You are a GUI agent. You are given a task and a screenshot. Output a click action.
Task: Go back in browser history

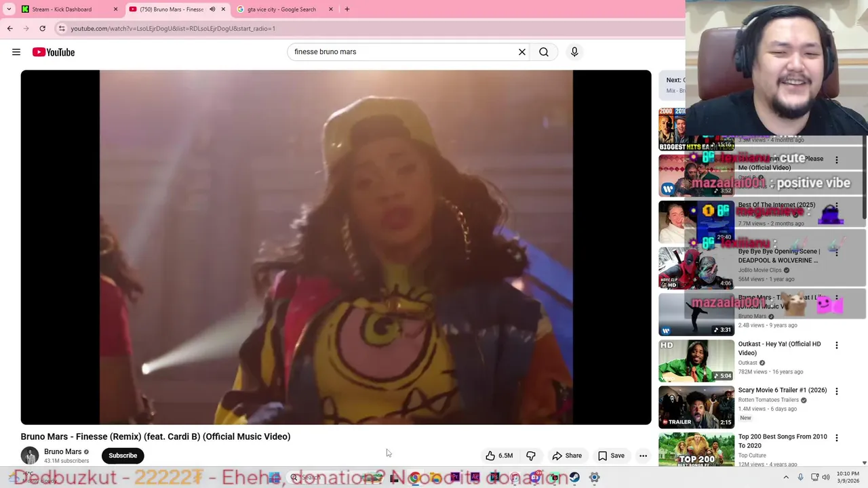coord(9,28)
